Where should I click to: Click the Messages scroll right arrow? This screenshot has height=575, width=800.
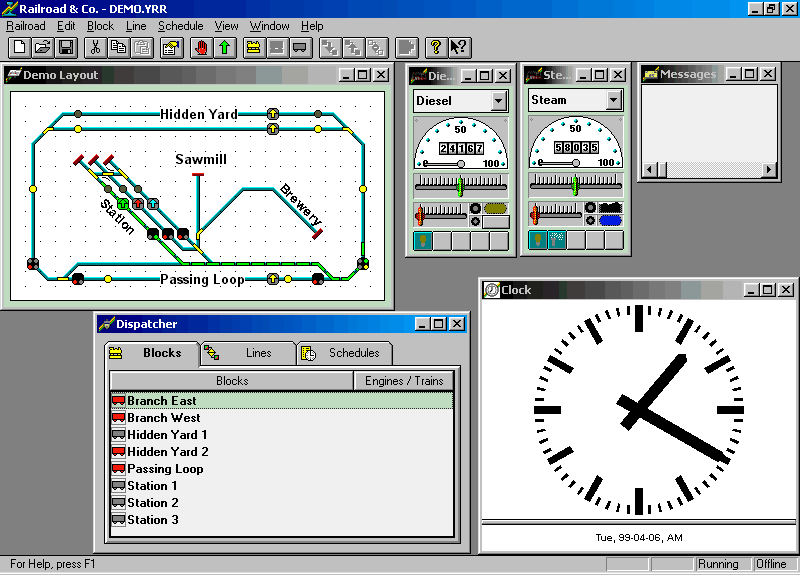point(769,169)
